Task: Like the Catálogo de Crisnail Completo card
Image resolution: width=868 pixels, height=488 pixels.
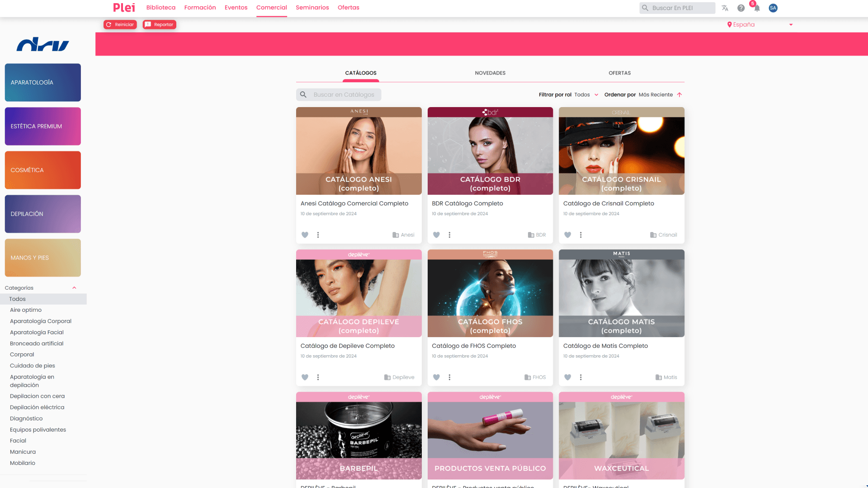Action: [x=567, y=235]
